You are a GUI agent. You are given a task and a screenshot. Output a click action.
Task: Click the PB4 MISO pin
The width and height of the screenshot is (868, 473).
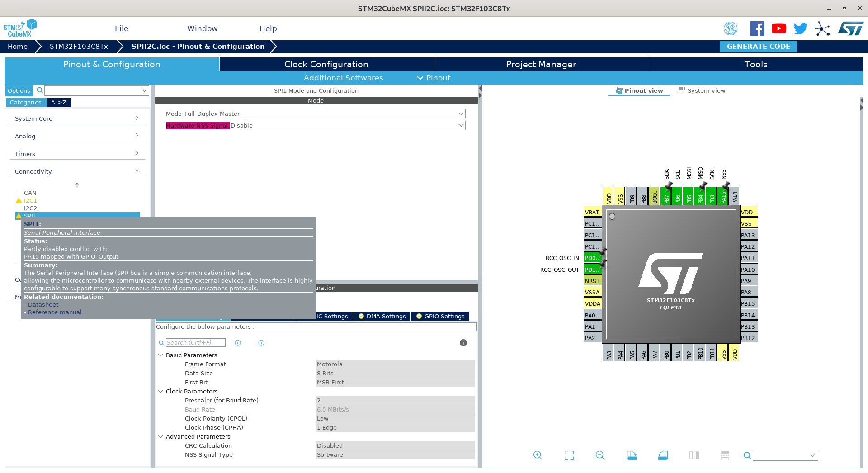point(700,196)
